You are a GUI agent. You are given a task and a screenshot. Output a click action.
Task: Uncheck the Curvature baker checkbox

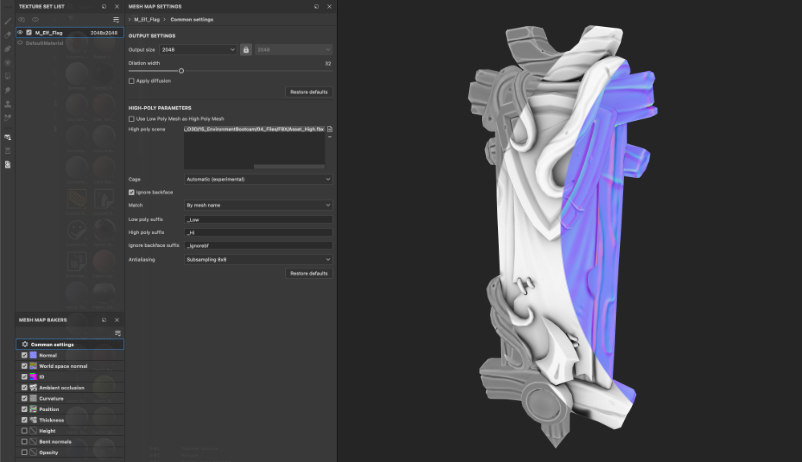24,398
